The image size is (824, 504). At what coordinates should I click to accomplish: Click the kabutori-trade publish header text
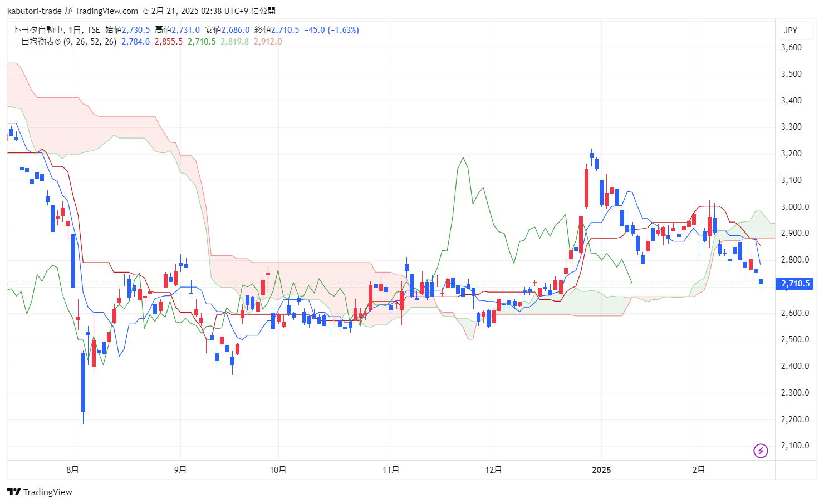(x=141, y=11)
